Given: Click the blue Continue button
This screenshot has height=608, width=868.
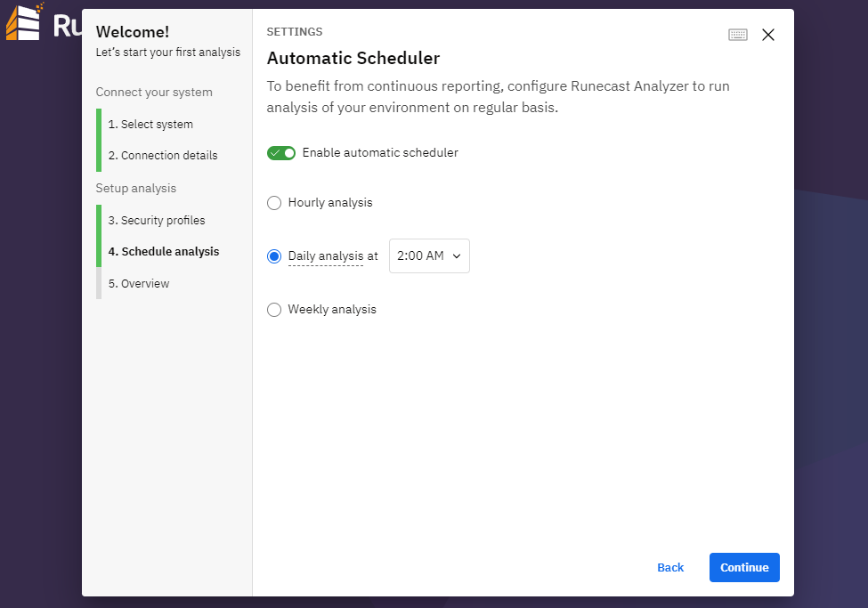Looking at the screenshot, I should (744, 568).
